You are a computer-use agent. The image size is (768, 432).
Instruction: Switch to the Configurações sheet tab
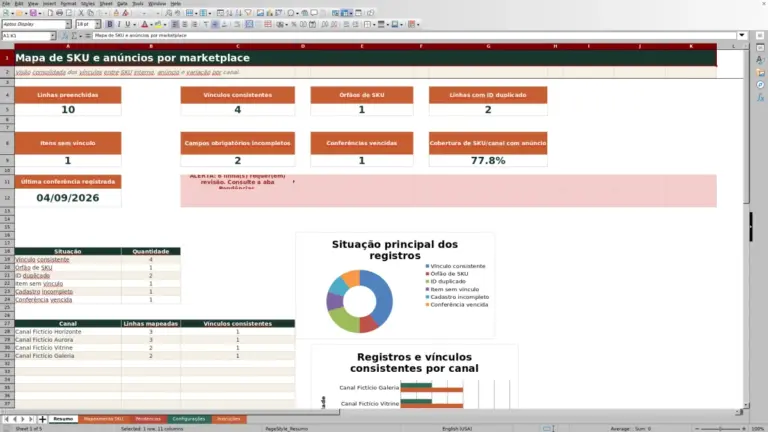coord(189,419)
